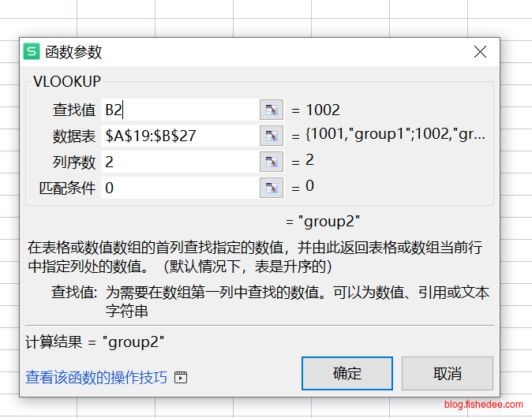The width and height of the screenshot is (532, 418).
Task: Click the range selector icon for 查找值
Action: point(271,110)
